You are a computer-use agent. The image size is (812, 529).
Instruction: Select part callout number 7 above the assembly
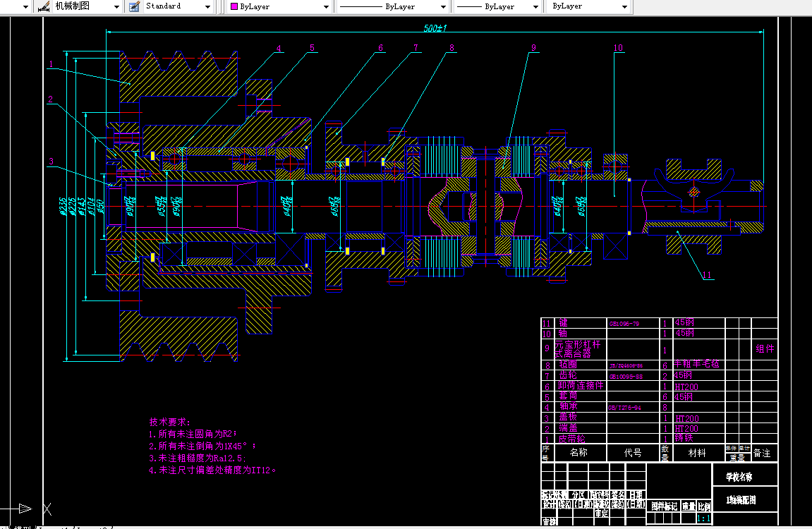(x=416, y=48)
